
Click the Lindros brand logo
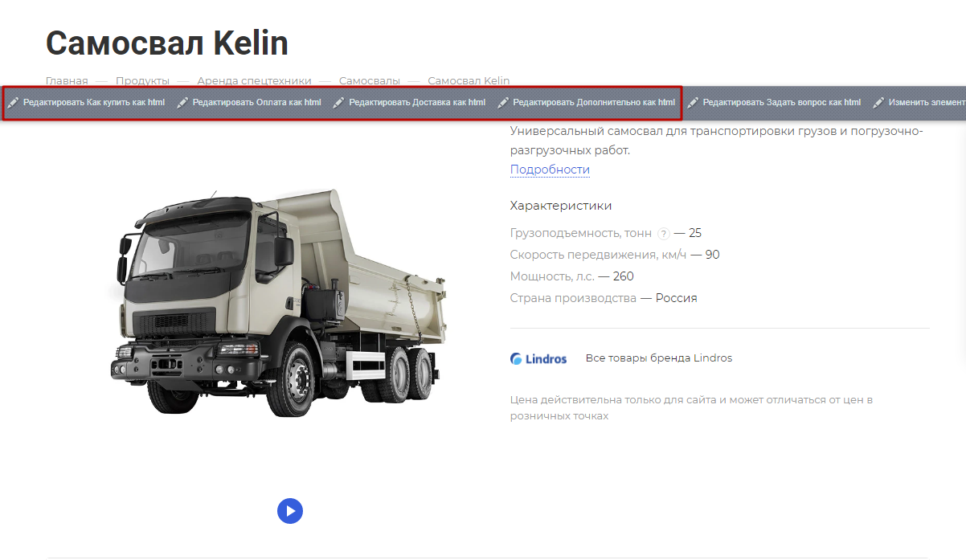538,358
